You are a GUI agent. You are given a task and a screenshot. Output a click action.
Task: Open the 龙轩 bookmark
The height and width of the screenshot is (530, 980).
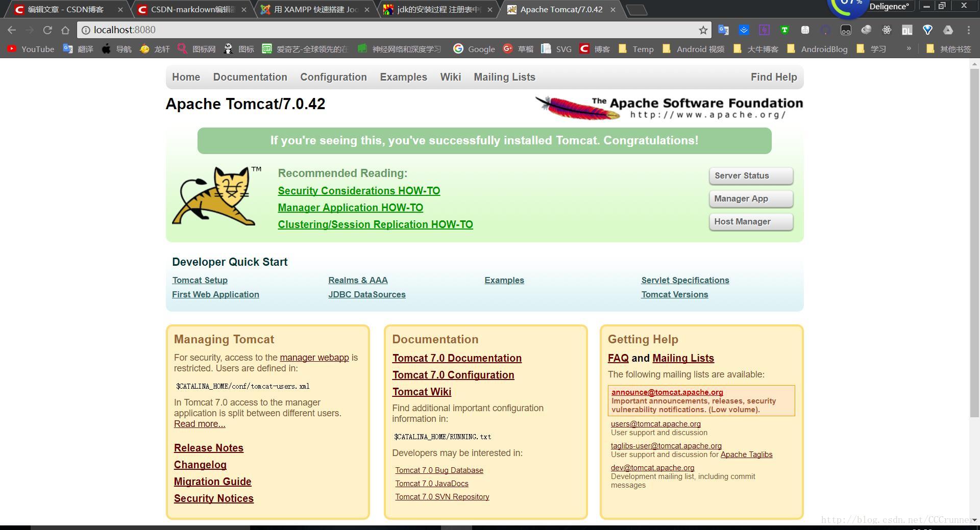coord(155,49)
